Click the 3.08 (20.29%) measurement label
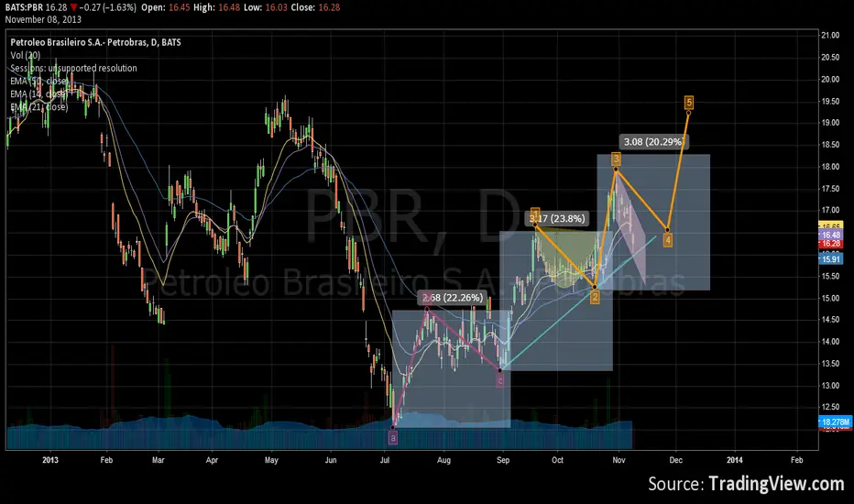This screenshot has width=854, height=504. [x=653, y=142]
